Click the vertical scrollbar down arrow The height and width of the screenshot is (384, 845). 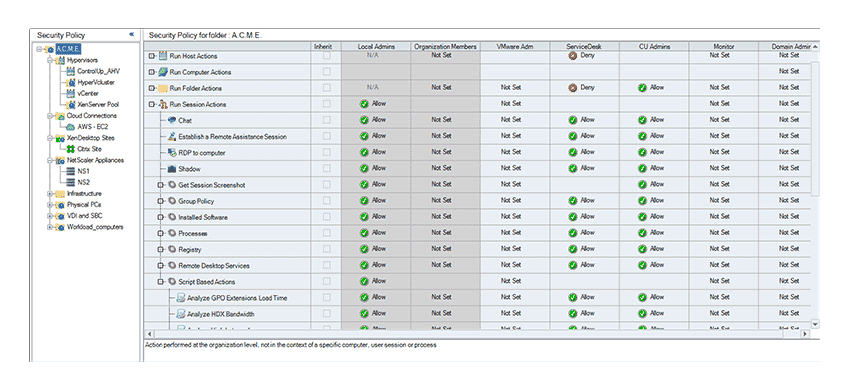point(815,324)
